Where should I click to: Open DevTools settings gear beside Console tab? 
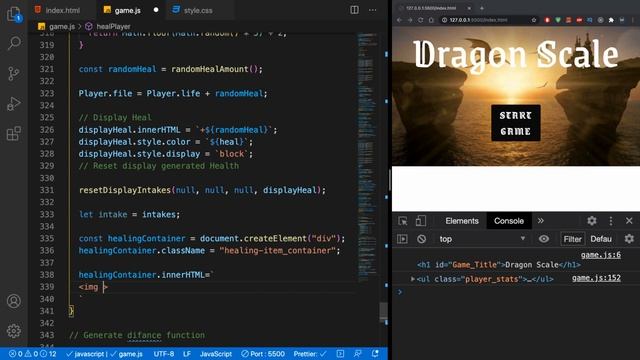592,221
